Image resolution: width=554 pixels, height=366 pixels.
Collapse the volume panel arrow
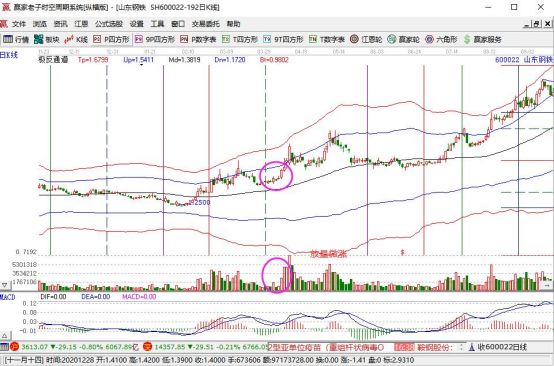click(5, 285)
